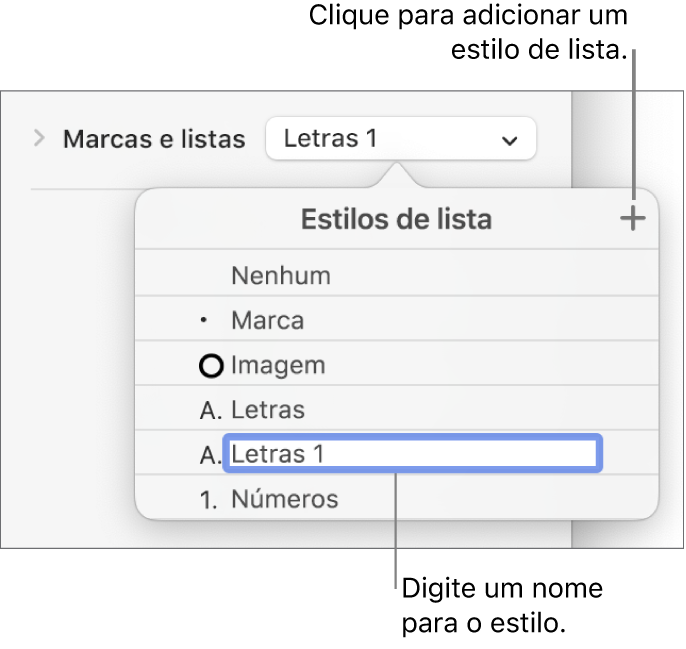Choose the Números list style
Viewport: 686px width, 649px height.
[285, 499]
